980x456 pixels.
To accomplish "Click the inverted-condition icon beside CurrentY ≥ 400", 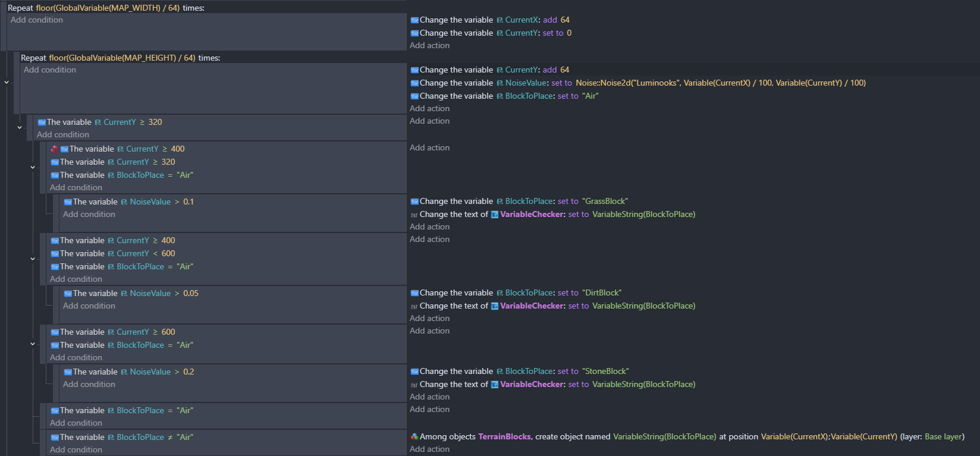I will [x=54, y=149].
